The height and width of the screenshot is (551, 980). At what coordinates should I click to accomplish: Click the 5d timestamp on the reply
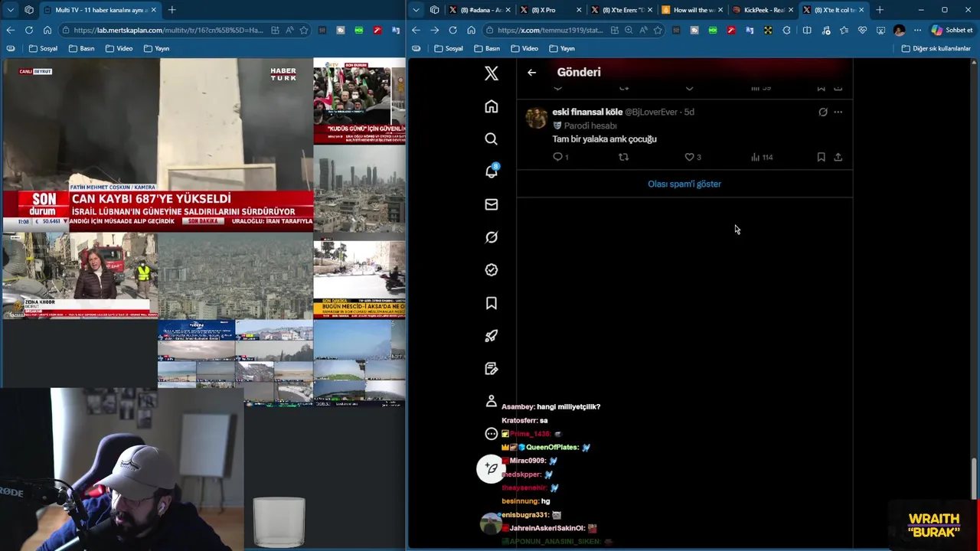coord(689,112)
